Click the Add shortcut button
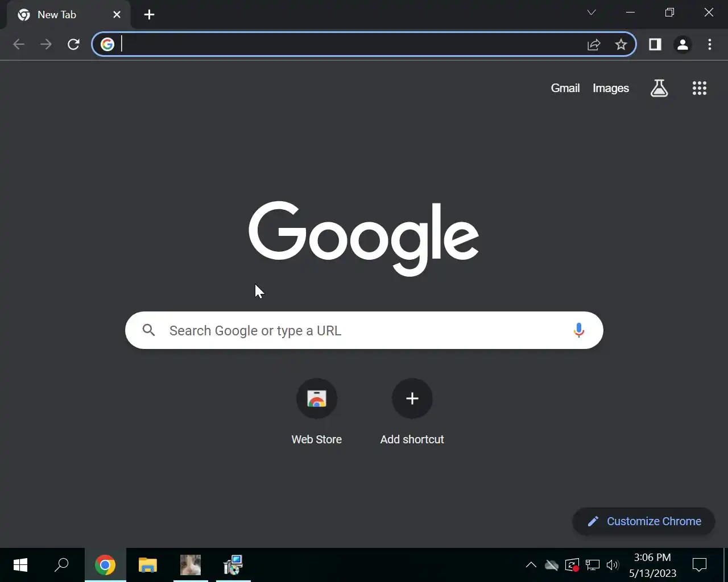The height and width of the screenshot is (582, 728). tap(412, 412)
